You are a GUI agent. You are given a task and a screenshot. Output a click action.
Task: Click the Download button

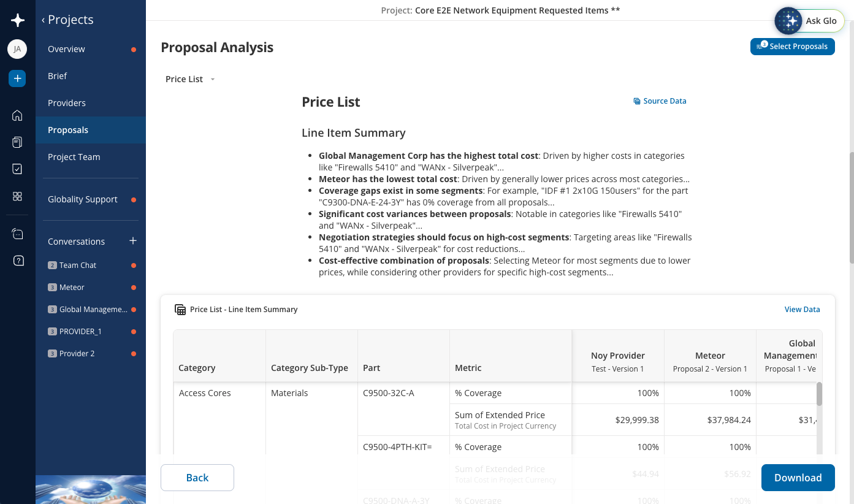pos(798,478)
